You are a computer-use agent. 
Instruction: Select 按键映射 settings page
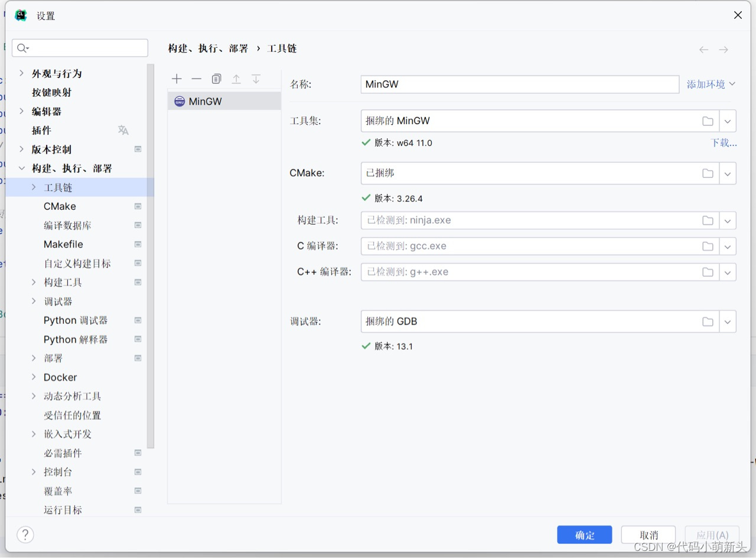(52, 92)
